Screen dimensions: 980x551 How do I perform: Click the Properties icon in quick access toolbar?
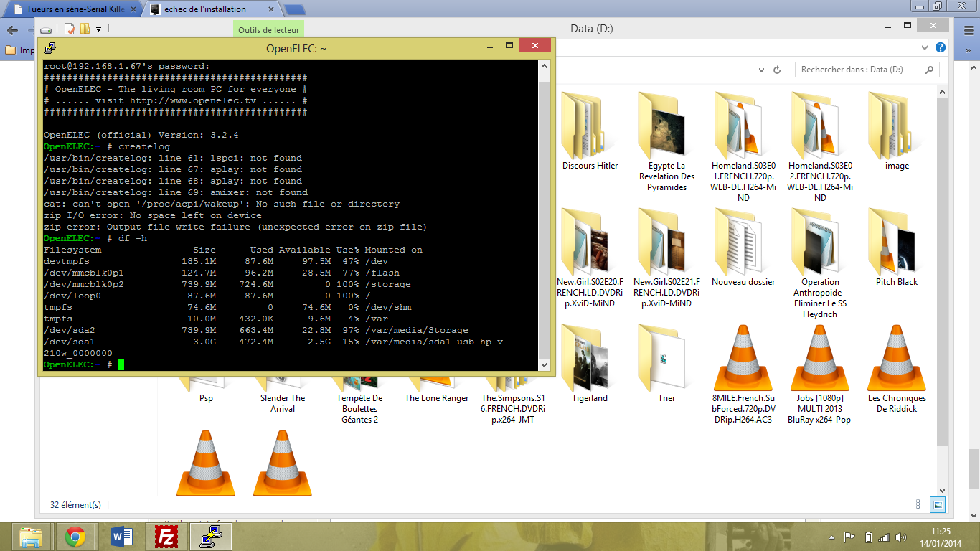70,29
